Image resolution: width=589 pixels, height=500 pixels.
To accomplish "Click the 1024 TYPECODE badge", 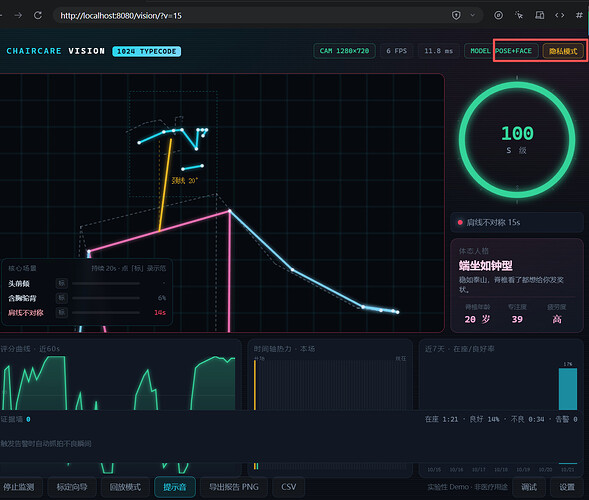I will click(x=146, y=51).
